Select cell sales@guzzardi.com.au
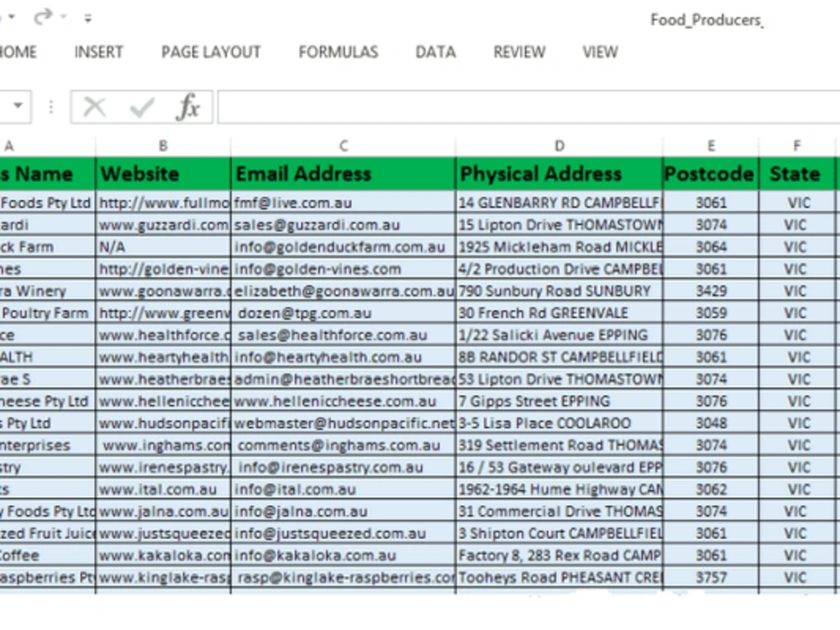 point(344,225)
